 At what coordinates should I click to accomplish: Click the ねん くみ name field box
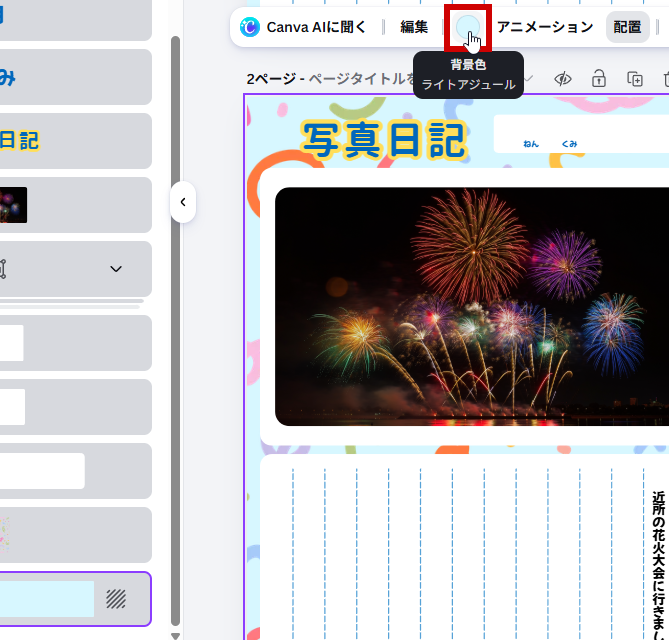pos(581,134)
